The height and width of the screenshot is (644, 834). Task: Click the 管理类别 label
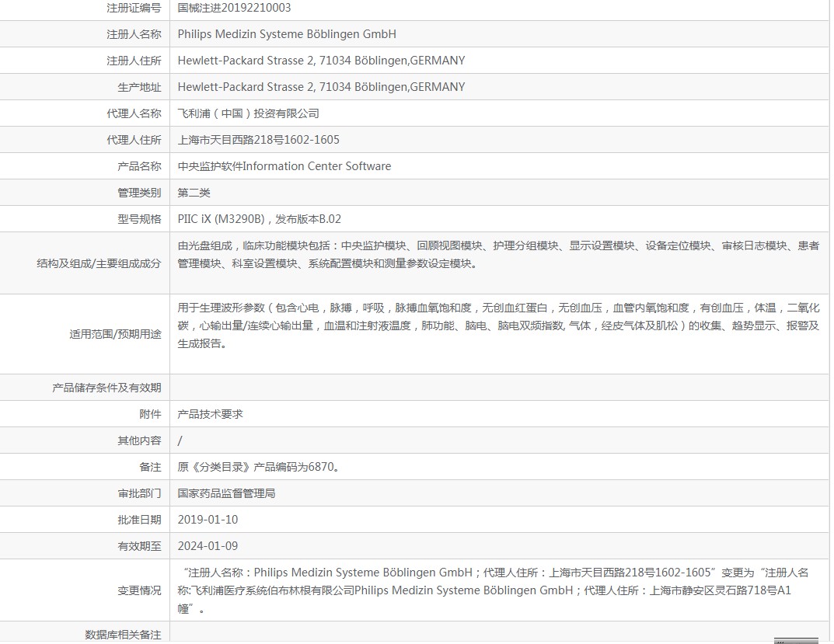tap(139, 193)
